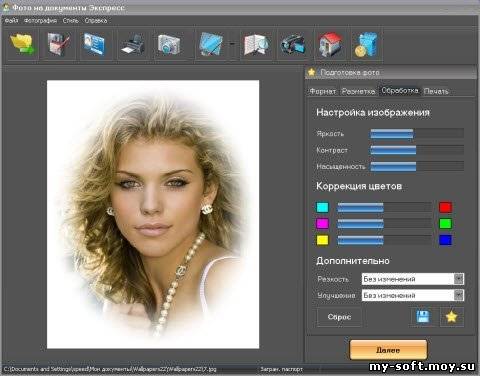Click the cyan color swatch
The height and width of the screenshot is (376, 480).
coord(322,207)
